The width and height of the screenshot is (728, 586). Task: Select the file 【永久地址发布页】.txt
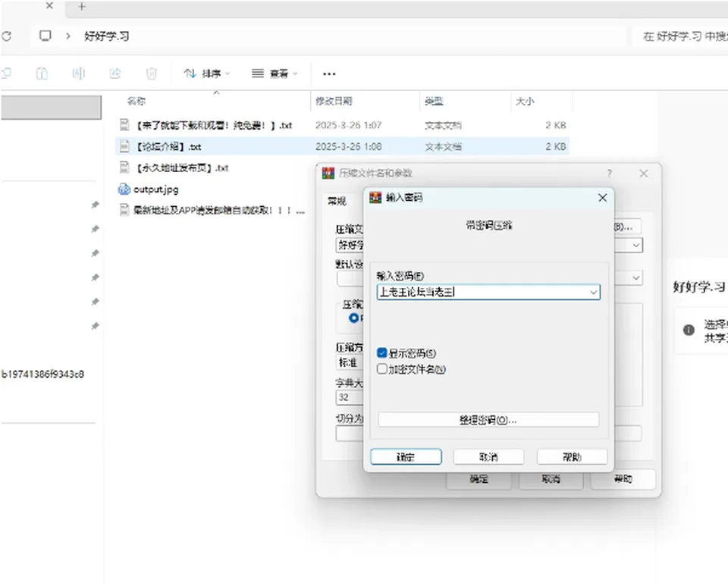point(183,168)
